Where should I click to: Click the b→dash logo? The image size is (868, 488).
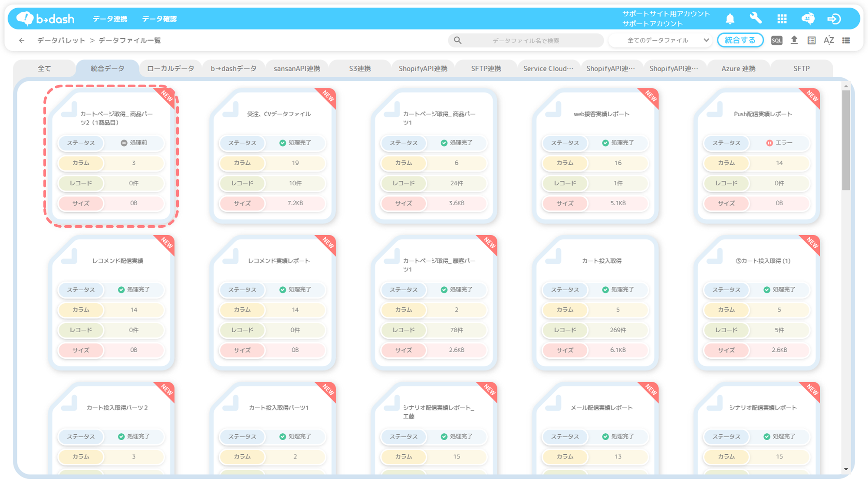(x=45, y=19)
